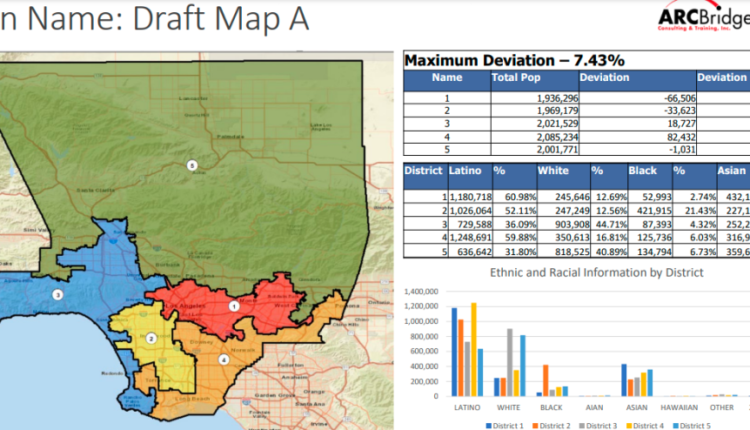Click the tallest LATINO bar for District 4

[474, 350]
